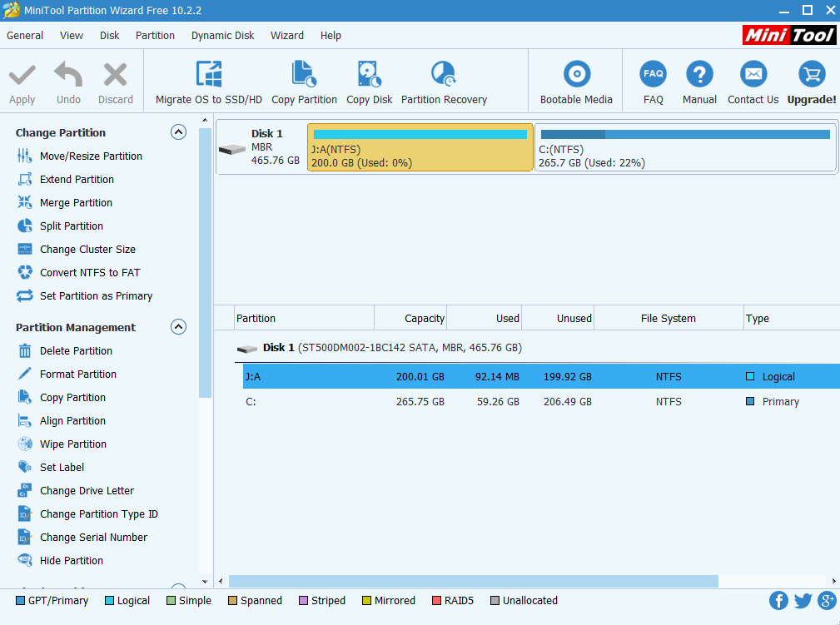The height and width of the screenshot is (625, 840).
Task: Create Bootable Media
Action: click(576, 83)
